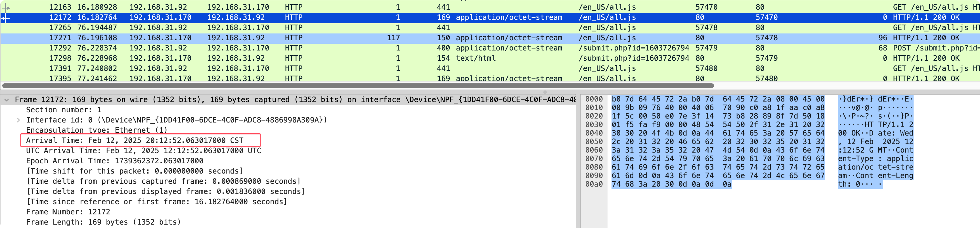Select packet 17298 text/html row
The width and height of the screenshot is (980, 228).
coord(490,58)
